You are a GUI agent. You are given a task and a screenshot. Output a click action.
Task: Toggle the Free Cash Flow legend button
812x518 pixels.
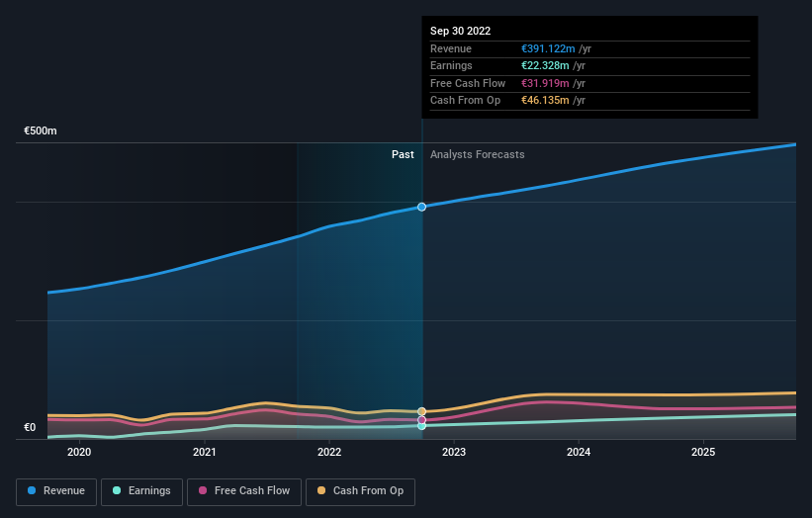(244, 491)
